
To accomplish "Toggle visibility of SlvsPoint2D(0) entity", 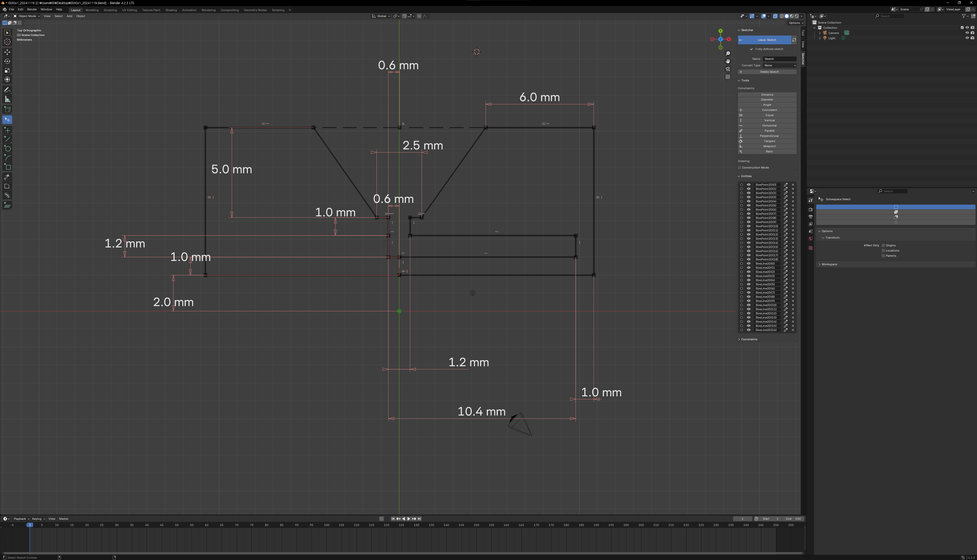I will click(748, 185).
